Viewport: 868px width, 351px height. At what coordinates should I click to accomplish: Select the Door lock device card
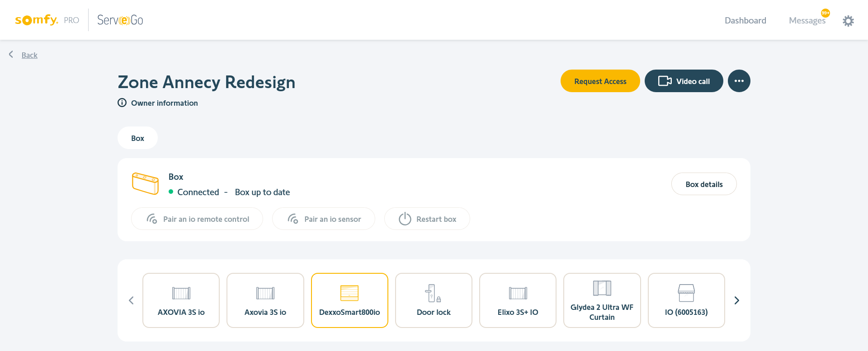click(x=434, y=300)
